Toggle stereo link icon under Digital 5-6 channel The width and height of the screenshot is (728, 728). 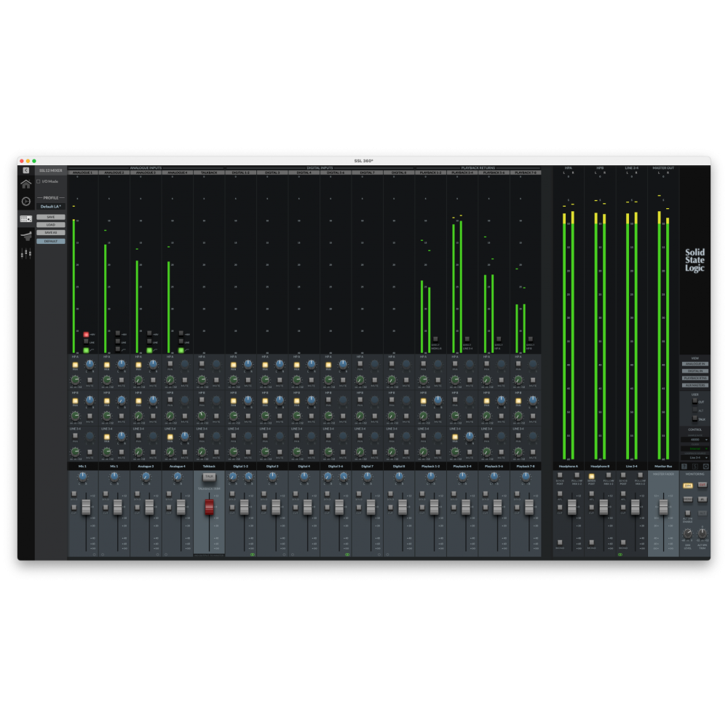point(347,554)
